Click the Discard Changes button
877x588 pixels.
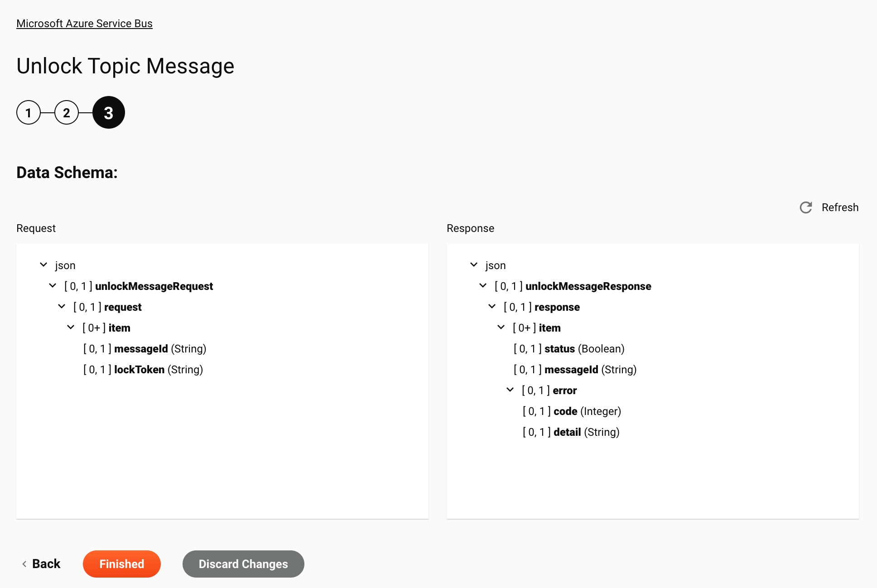(x=243, y=564)
